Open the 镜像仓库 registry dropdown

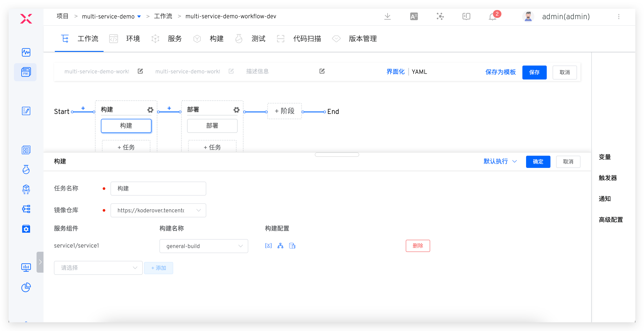158,210
